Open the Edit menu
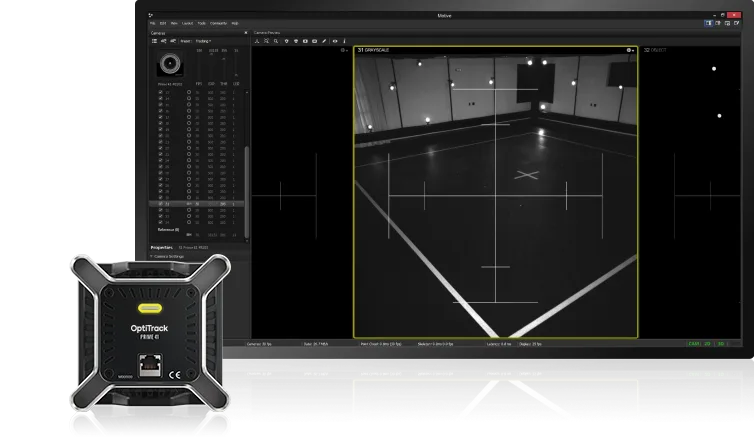The image size is (754, 443). (x=163, y=23)
